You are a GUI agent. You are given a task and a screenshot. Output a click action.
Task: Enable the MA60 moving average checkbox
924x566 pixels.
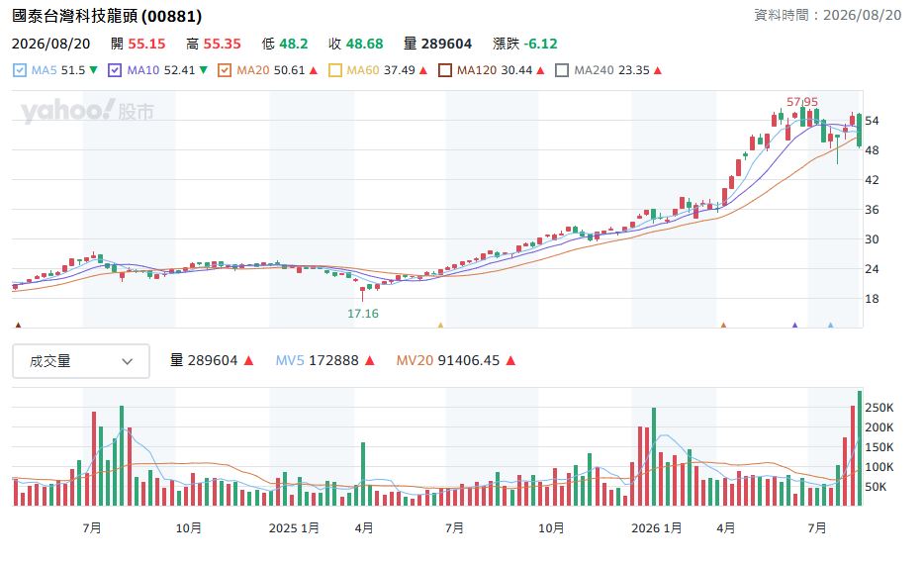[x=335, y=70]
